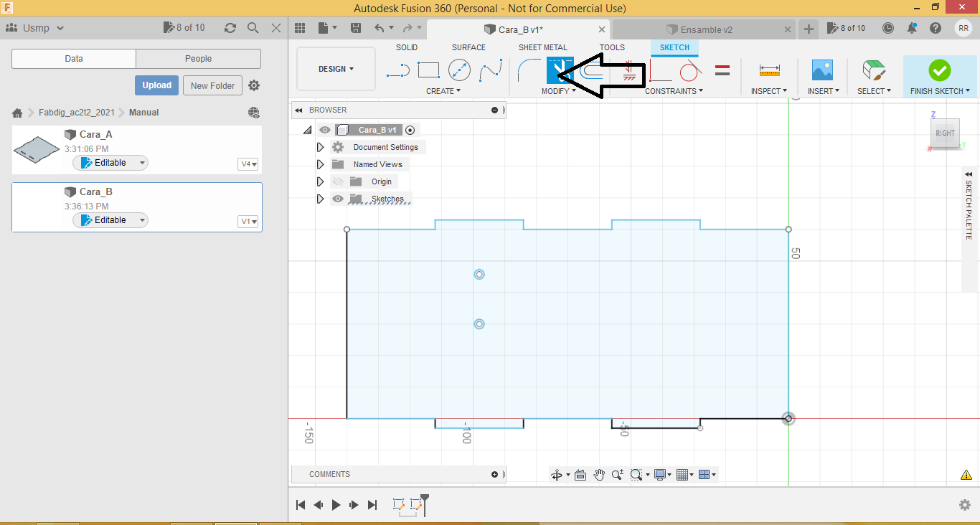Open the MODIFY dropdown menu
Image resolution: width=980 pixels, height=525 pixels.
[559, 91]
